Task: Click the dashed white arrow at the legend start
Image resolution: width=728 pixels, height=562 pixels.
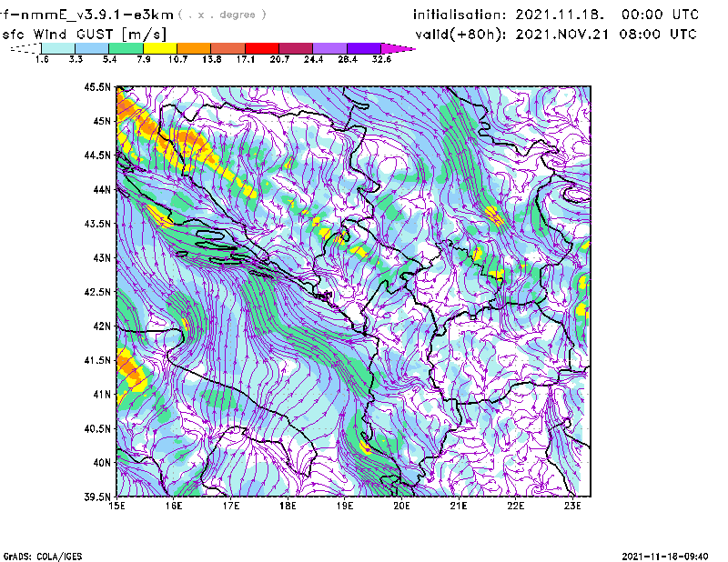Action: click(25, 48)
